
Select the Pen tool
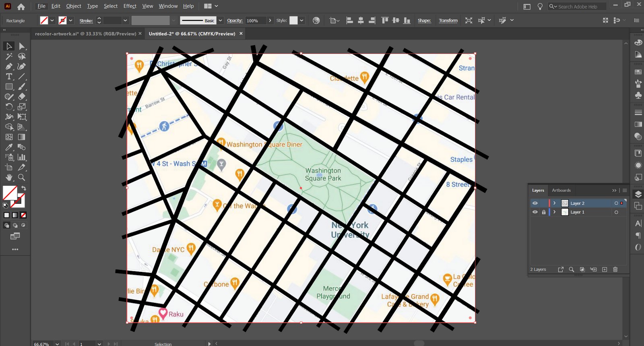(9, 66)
